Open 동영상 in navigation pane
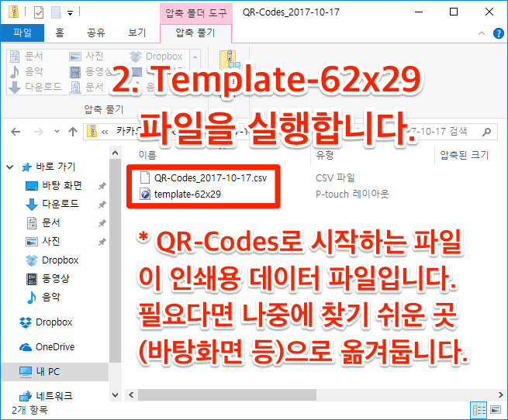Viewport: 508px width, 420px height. pyautogui.click(x=55, y=278)
